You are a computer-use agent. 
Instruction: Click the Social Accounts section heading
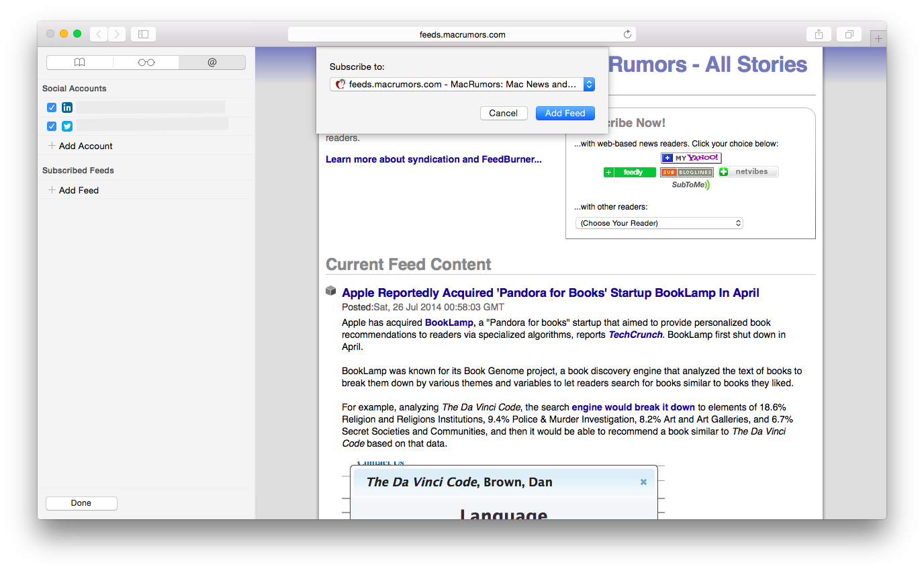[x=75, y=89]
